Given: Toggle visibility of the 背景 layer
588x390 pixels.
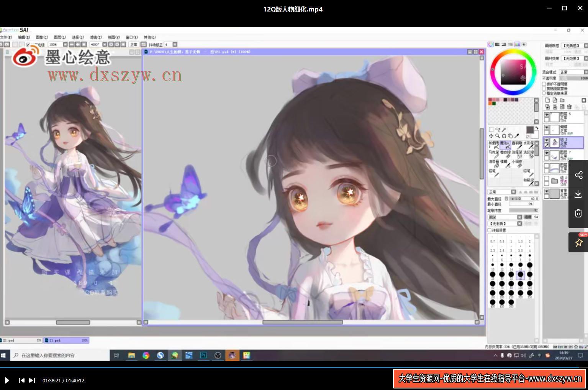Looking at the screenshot, I should pyautogui.click(x=546, y=191).
